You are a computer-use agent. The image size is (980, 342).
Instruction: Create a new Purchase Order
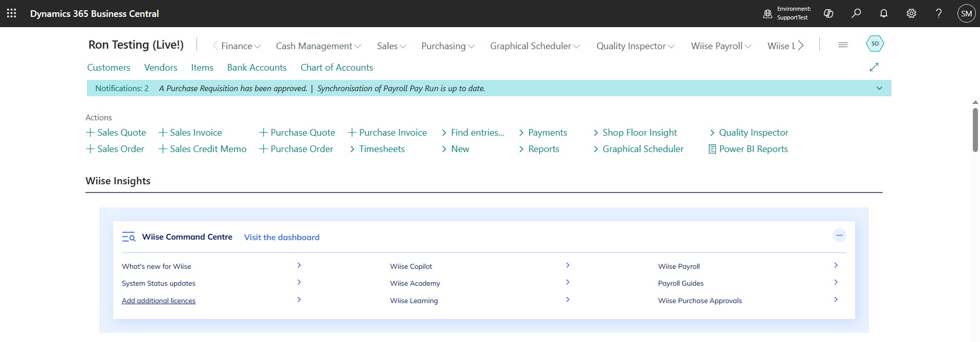tap(296, 149)
